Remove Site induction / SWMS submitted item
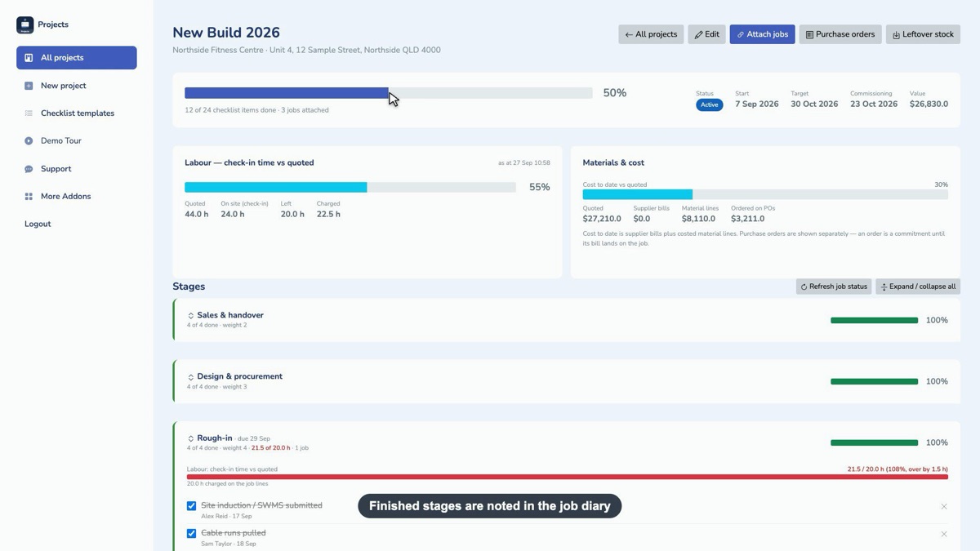Viewport: 980px width, 551px height. (x=943, y=507)
